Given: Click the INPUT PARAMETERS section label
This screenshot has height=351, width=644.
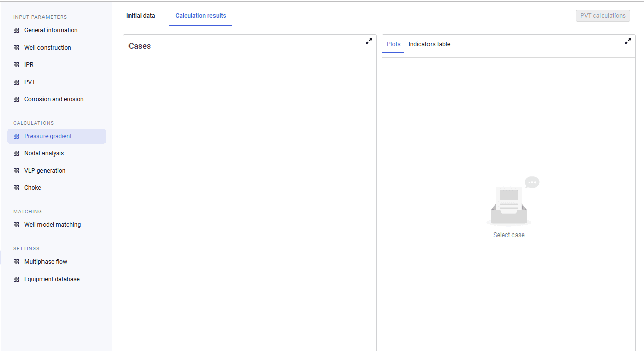Looking at the screenshot, I should [40, 17].
